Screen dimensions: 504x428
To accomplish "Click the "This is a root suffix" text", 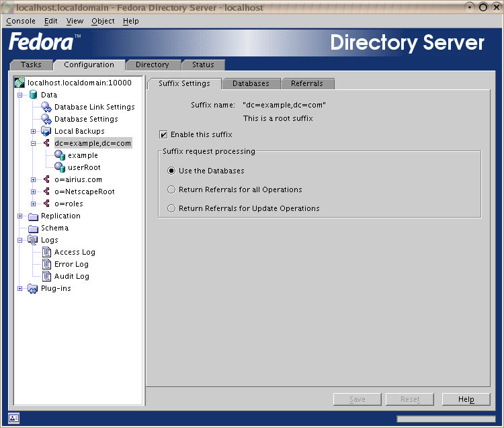I will point(278,118).
